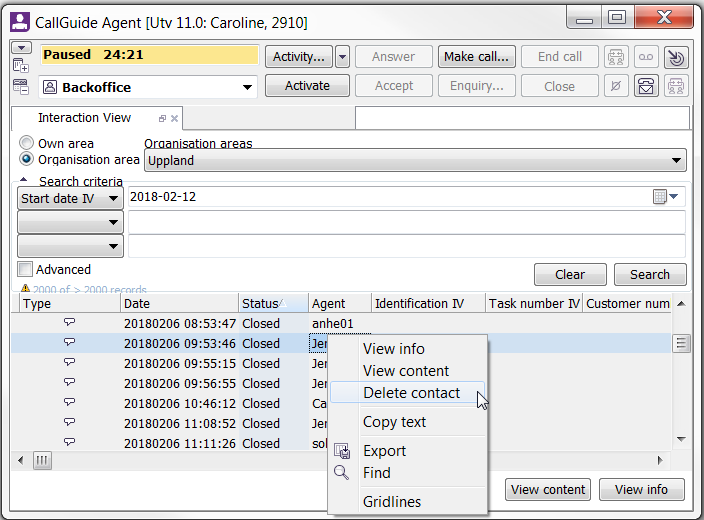The width and height of the screenshot is (704, 520).
Task: Click chat type icon in the 11:08:52 row
Action: click(70, 422)
